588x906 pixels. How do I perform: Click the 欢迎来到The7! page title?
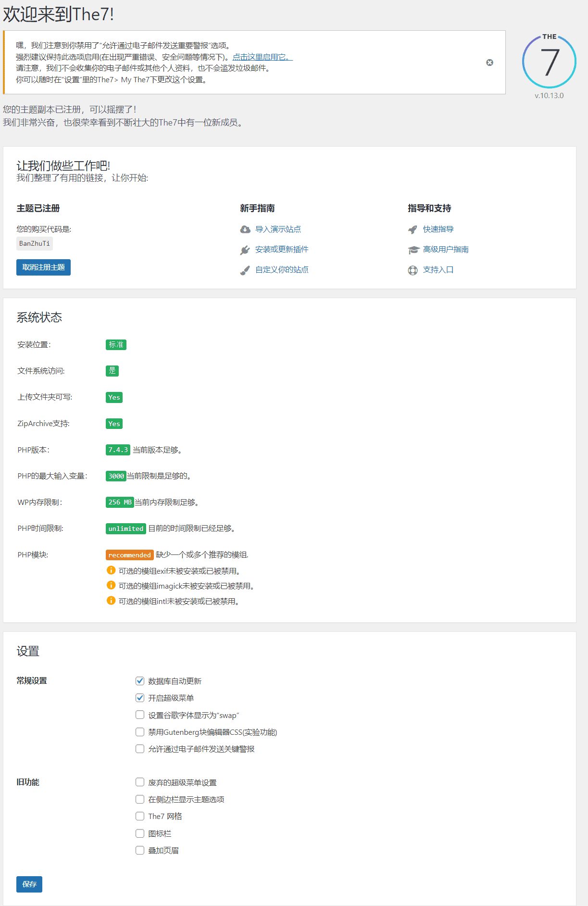coord(59,14)
